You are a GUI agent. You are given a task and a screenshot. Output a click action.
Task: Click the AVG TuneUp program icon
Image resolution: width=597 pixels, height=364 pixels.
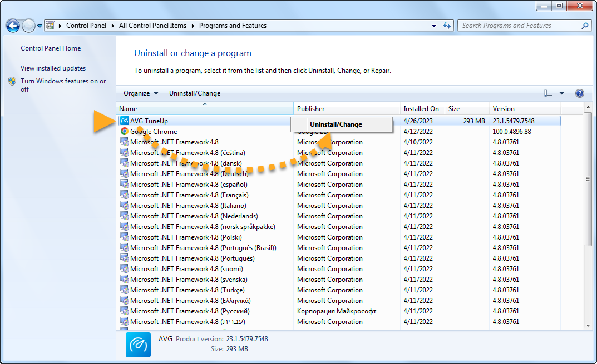pos(125,121)
